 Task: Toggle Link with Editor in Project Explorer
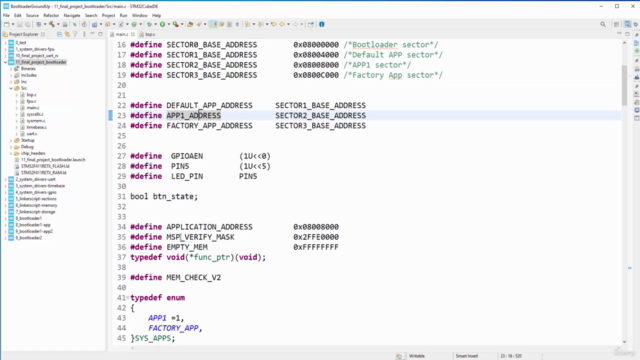pos(67,34)
